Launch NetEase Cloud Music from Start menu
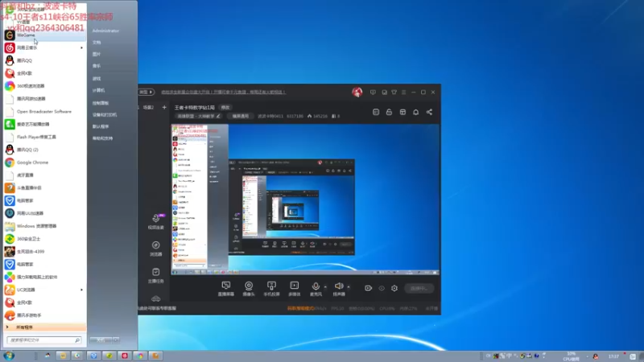Image resolution: width=644 pixels, height=362 pixels. pos(44,47)
